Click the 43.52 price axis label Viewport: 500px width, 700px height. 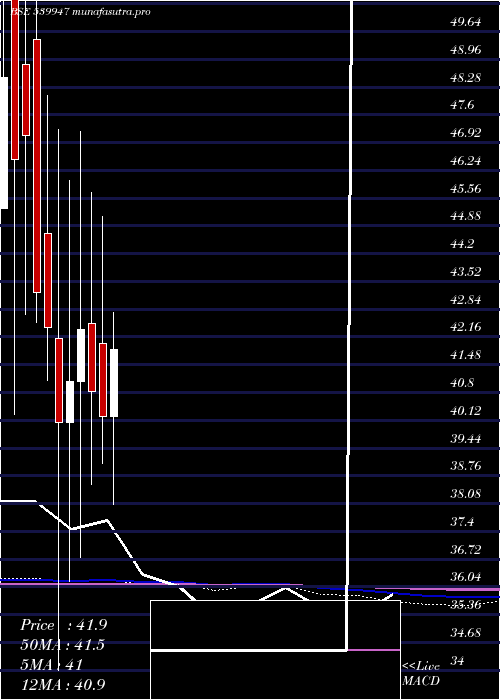[466, 272]
